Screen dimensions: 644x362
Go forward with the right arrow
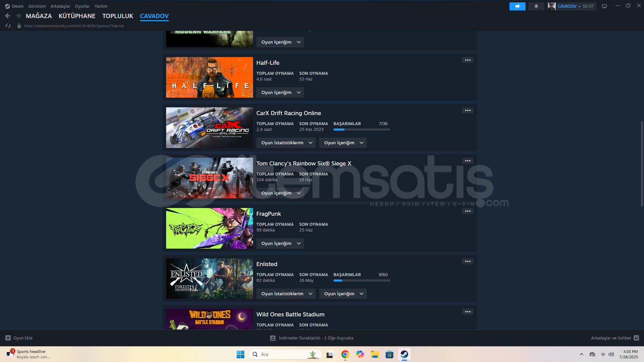pyautogui.click(x=18, y=16)
